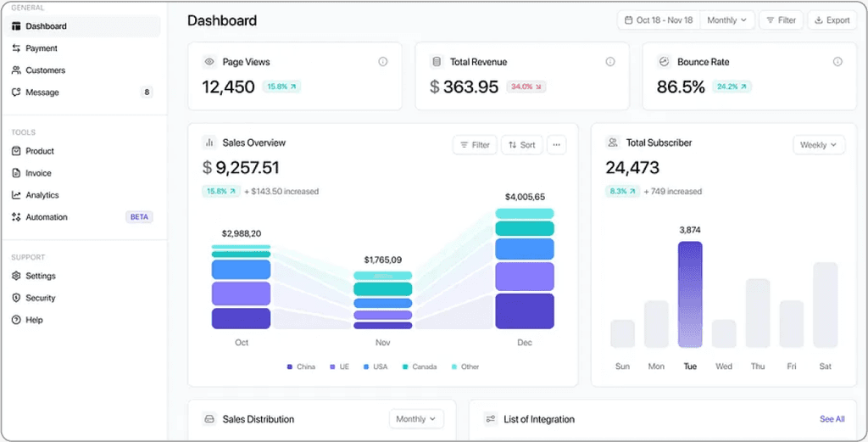Click the 24.2% Bounce Rate badge
Image resolution: width=868 pixels, height=442 pixels.
click(732, 87)
